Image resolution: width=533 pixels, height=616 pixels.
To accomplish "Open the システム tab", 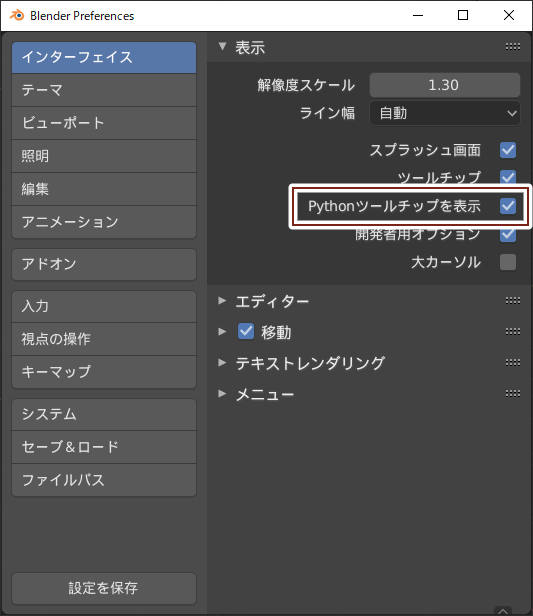I will [104, 414].
